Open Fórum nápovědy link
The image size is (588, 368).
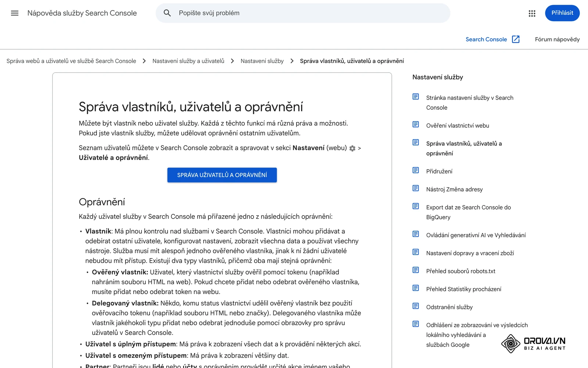tap(557, 39)
